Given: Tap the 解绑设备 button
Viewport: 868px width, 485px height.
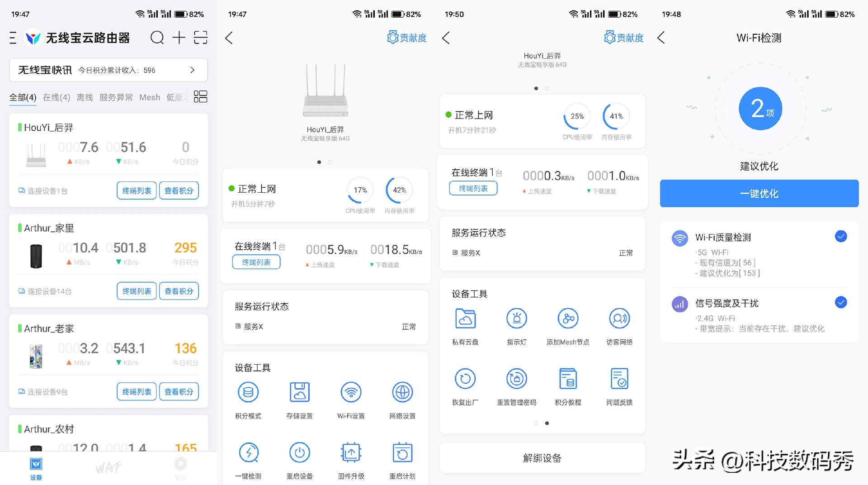Looking at the screenshot, I should (x=542, y=458).
